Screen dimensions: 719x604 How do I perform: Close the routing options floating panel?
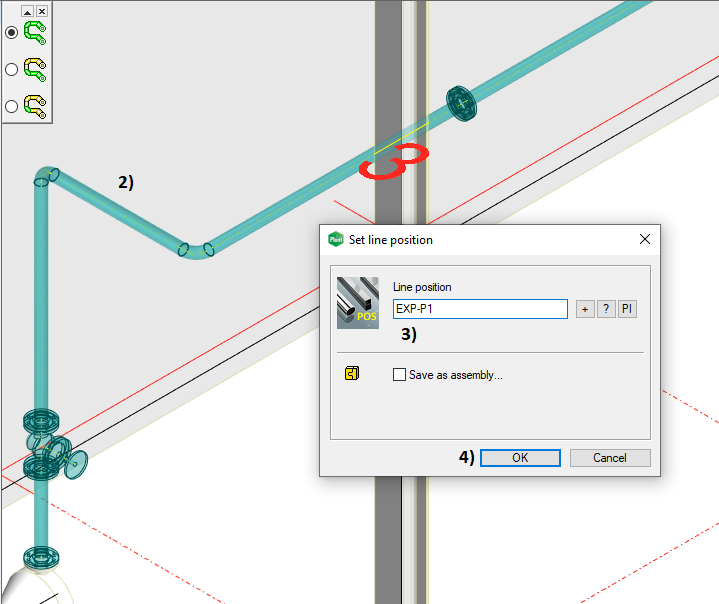tap(42, 11)
